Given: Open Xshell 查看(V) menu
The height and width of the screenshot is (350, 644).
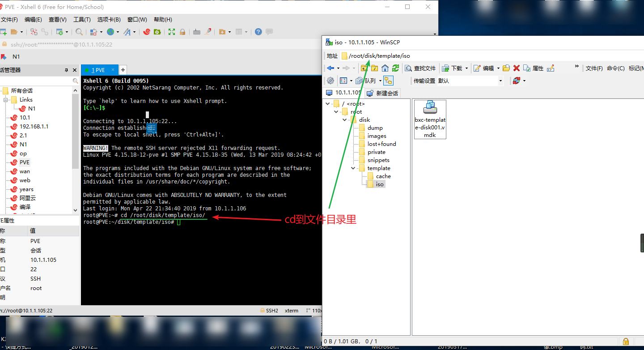Looking at the screenshot, I should [x=58, y=20].
